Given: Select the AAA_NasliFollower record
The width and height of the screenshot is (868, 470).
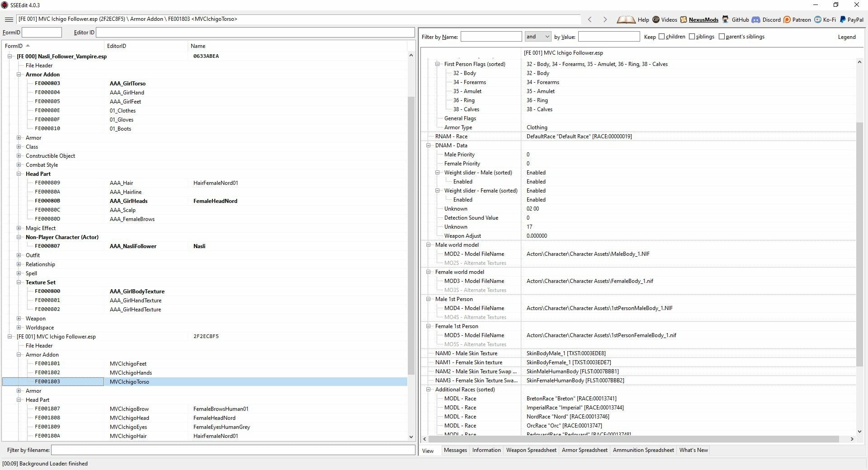Looking at the screenshot, I should [133, 246].
